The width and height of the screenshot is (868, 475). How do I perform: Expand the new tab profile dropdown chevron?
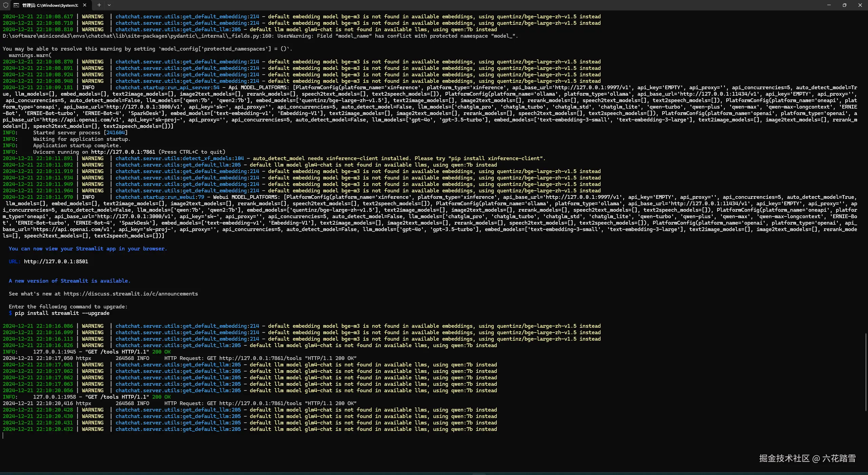(109, 5)
